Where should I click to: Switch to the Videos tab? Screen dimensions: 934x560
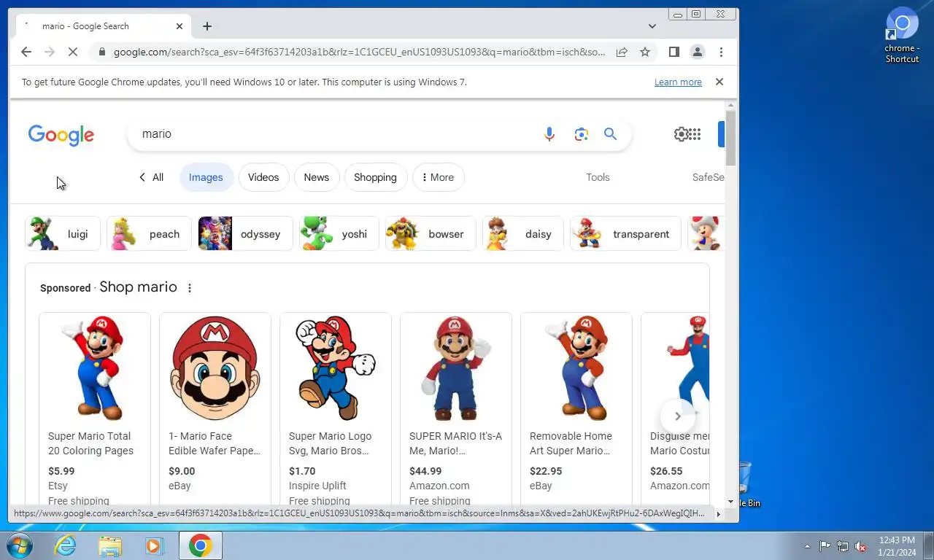point(263,177)
